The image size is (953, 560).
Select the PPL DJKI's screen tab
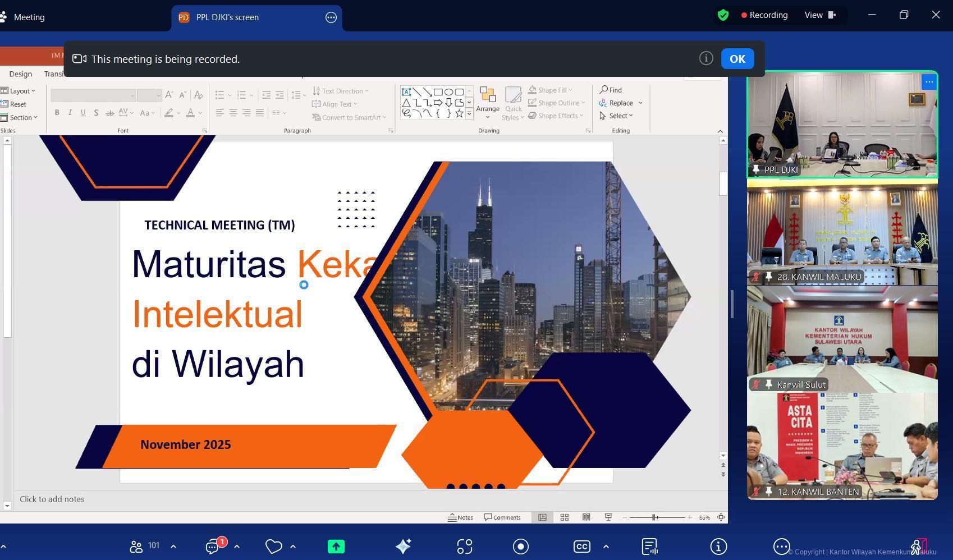pos(227,17)
